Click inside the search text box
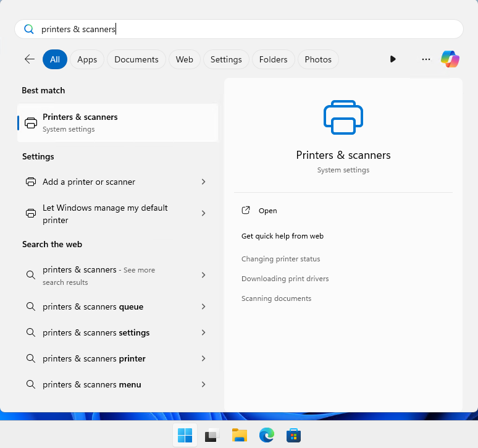 pos(239,29)
